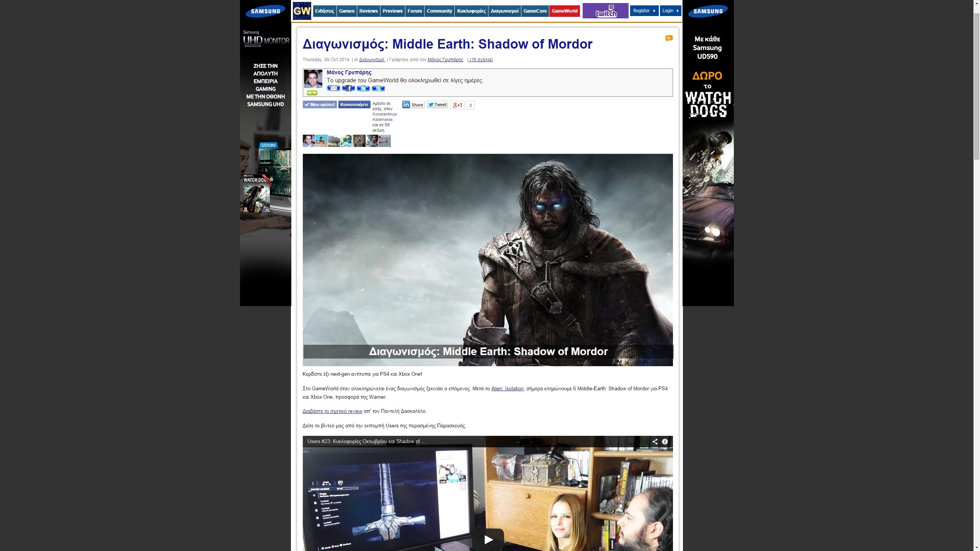980x551 pixels.
Task: Click the video share icon
Action: pos(655,441)
